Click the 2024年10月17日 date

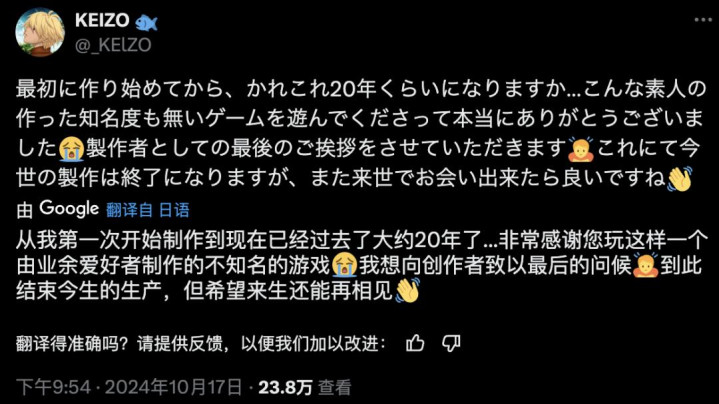point(173,387)
